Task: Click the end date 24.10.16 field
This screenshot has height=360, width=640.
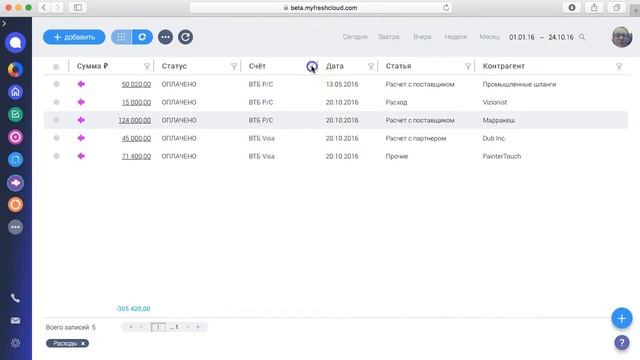Action: (x=561, y=37)
